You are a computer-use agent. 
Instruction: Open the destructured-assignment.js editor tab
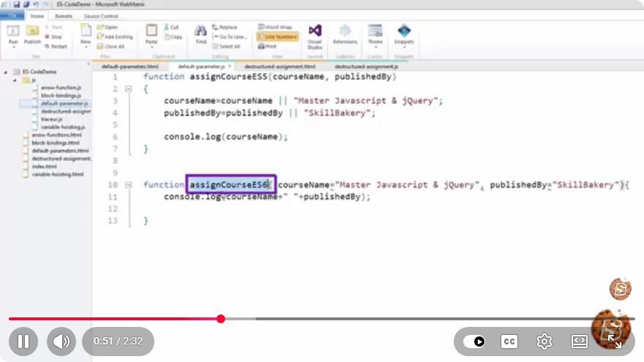[366, 67]
